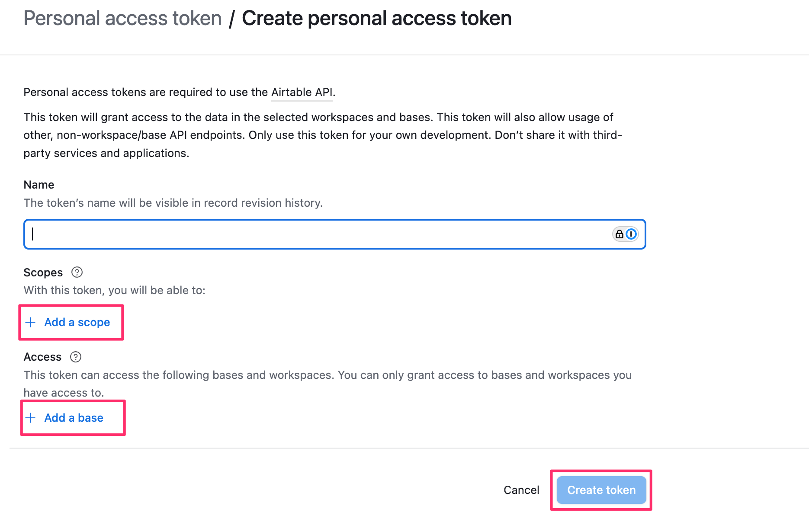Focus the token Name text field

[334, 234]
